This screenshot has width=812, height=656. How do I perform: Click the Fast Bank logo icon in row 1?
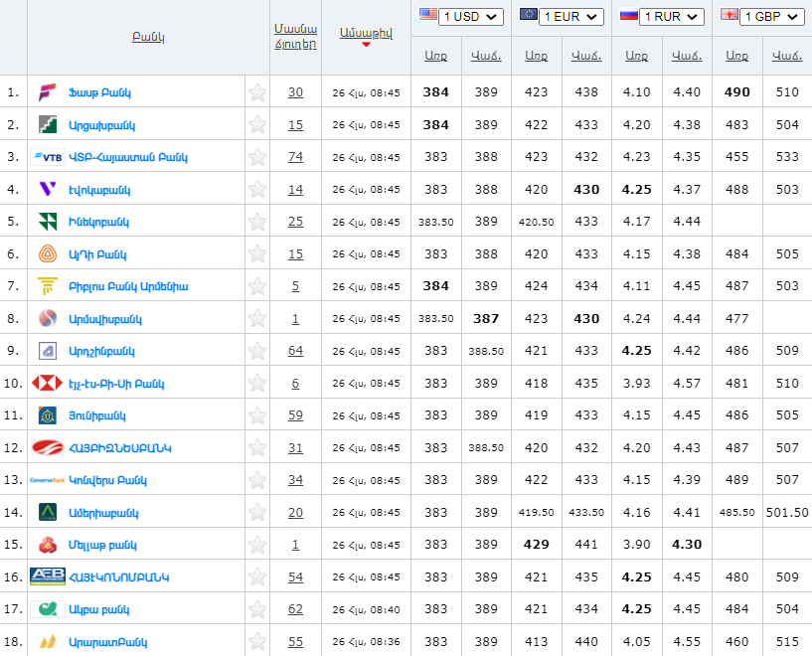click(47, 92)
